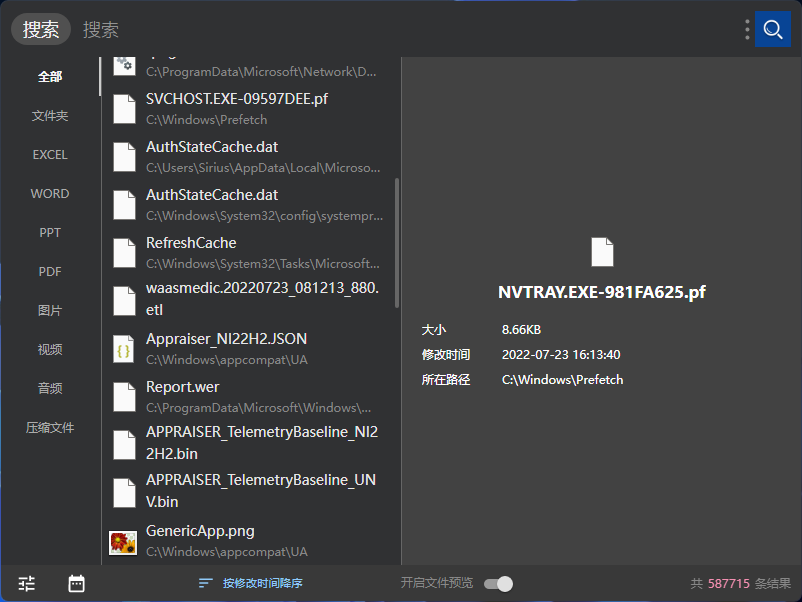Click the sort lines icon
The image size is (802, 602).
point(206,583)
